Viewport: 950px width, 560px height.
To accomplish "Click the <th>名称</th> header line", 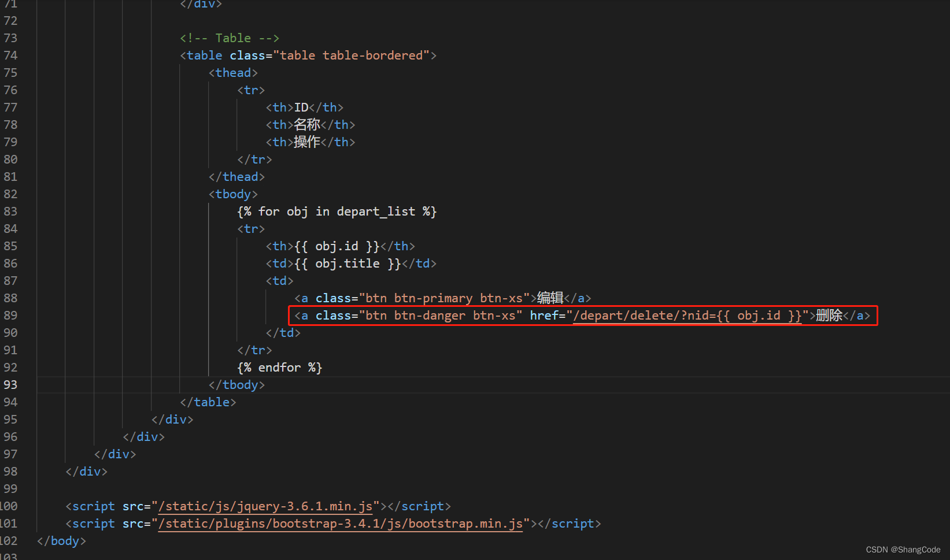I will point(310,125).
